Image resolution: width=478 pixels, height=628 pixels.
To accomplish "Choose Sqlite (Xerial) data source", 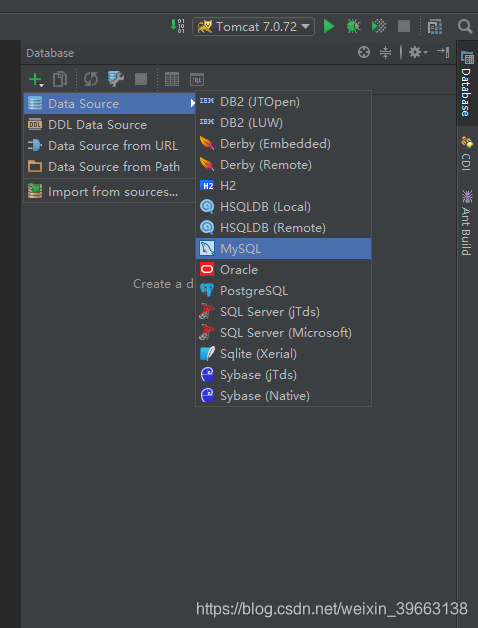I will pos(283,354).
